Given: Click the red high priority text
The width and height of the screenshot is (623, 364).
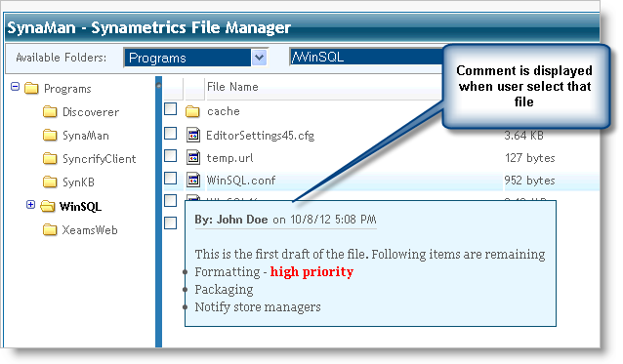Looking at the screenshot, I should coord(311,272).
